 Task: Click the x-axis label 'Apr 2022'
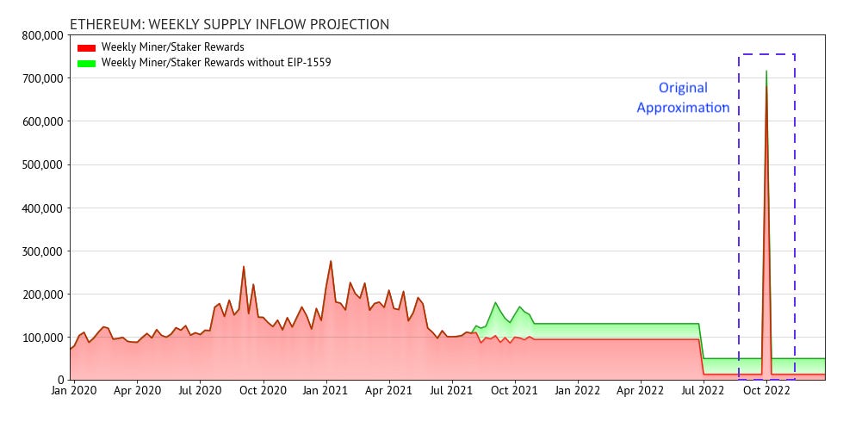pyautogui.click(x=641, y=391)
